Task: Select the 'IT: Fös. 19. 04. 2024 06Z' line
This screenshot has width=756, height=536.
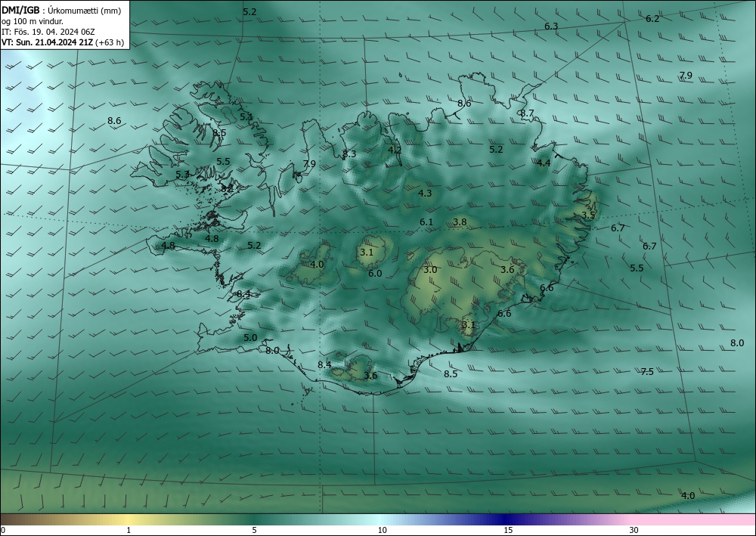Action: pos(48,32)
